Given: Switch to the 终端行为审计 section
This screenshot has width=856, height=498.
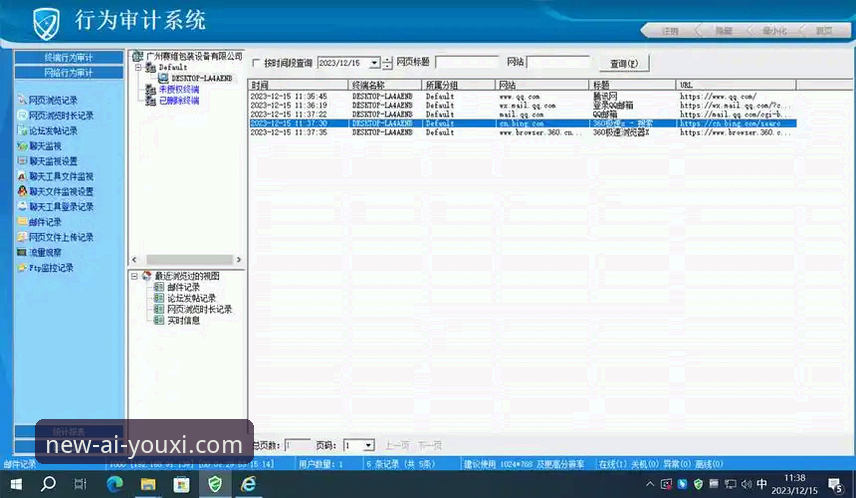Looking at the screenshot, I should pos(69,57).
